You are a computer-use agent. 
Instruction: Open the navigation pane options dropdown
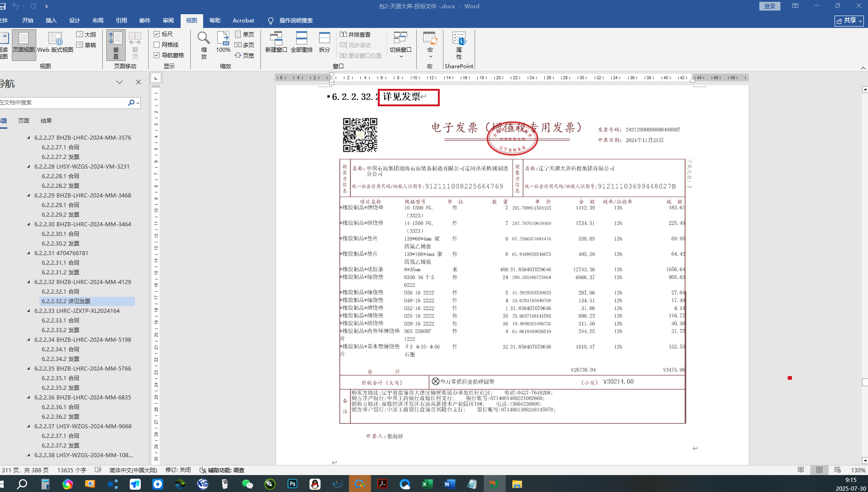[x=119, y=82]
